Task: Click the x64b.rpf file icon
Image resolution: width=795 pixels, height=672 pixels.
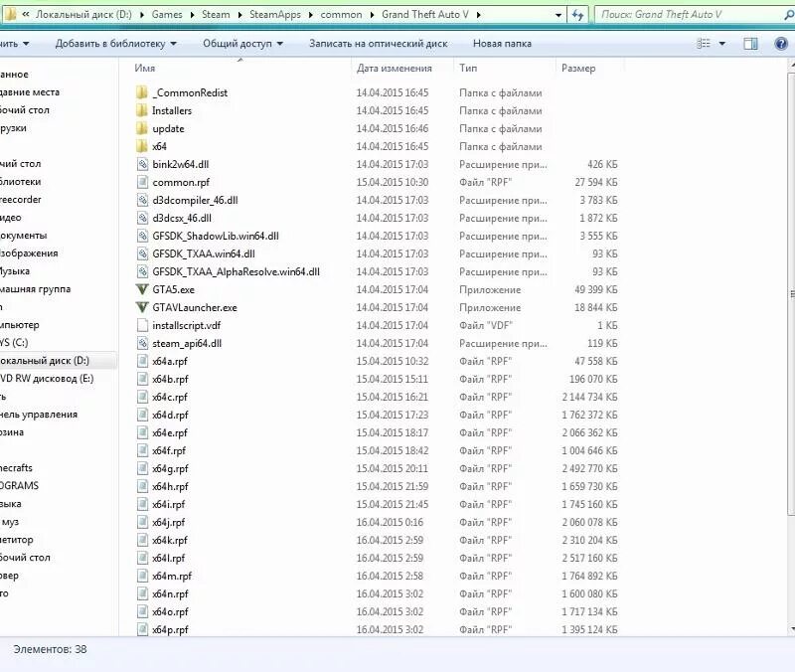Action: click(142, 379)
